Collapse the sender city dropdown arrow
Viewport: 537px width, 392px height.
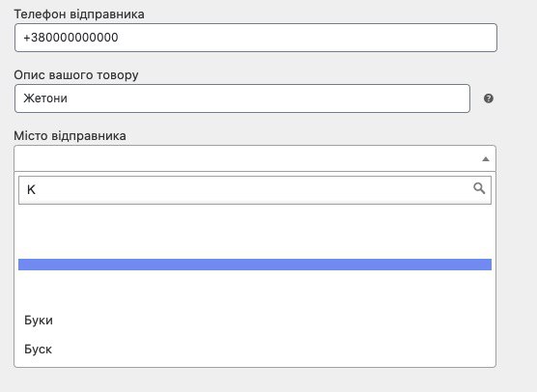click(485, 159)
